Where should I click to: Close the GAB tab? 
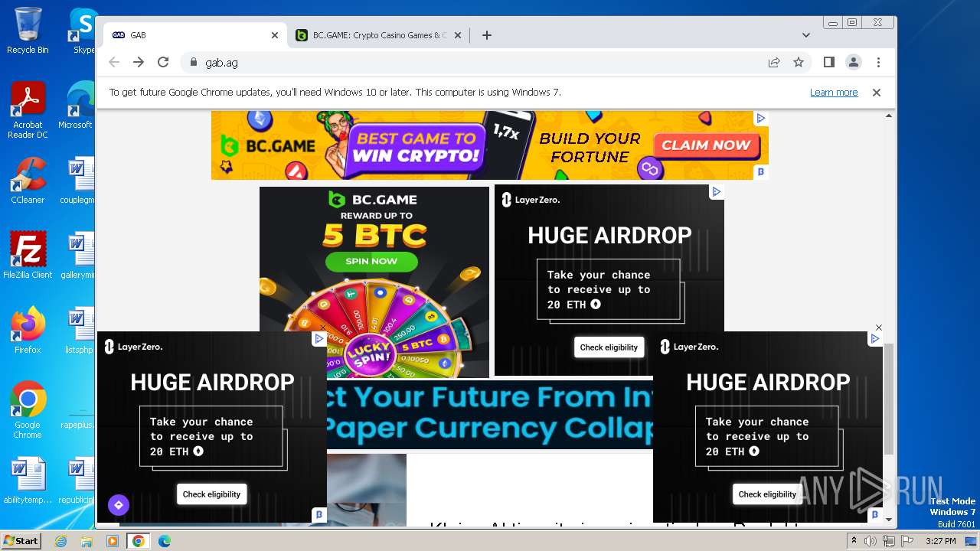(x=275, y=35)
